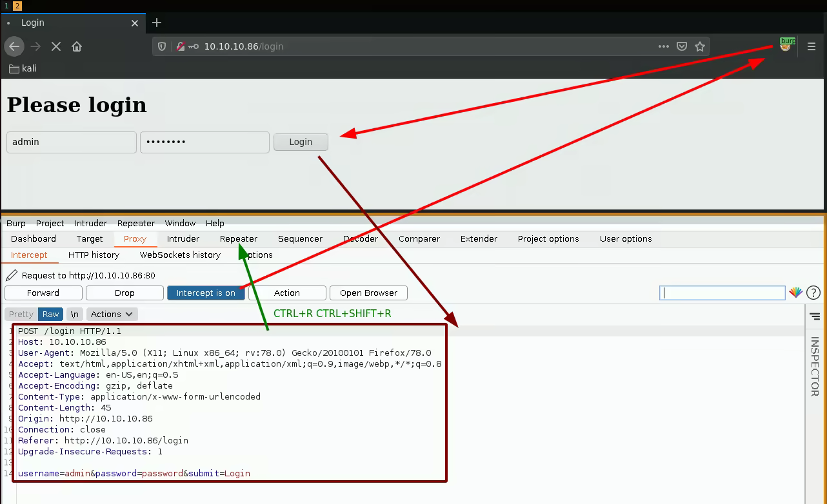Open the Action menu button
The image size is (827, 504).
pyautogui.click(x=286, y=293)
